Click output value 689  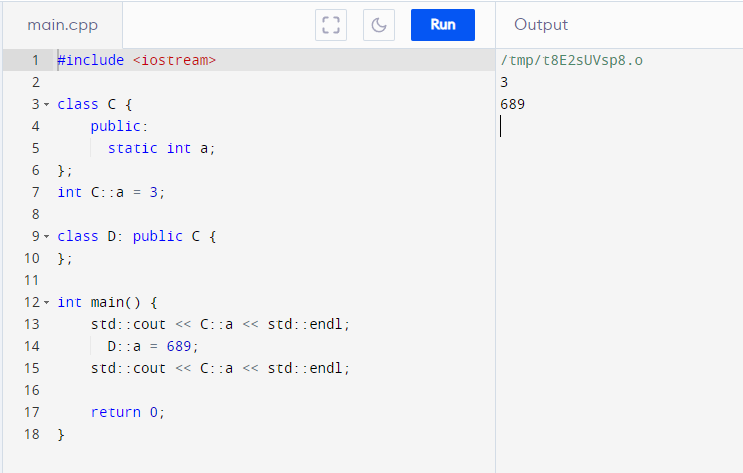(x=512, y=104)
